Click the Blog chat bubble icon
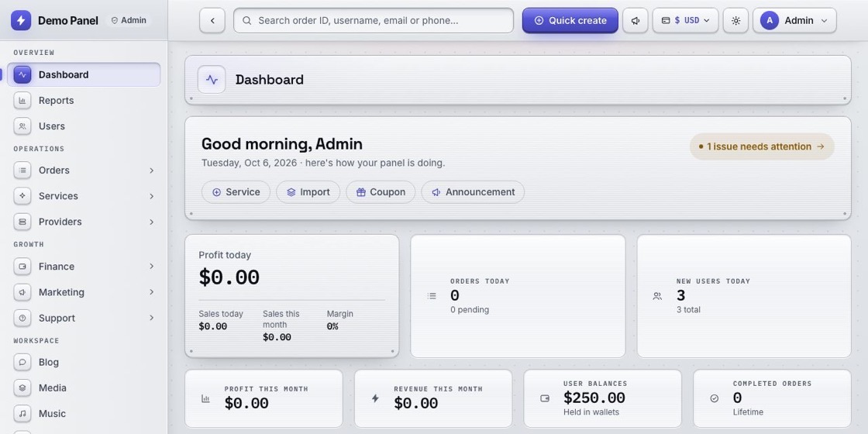 [22, 362]
